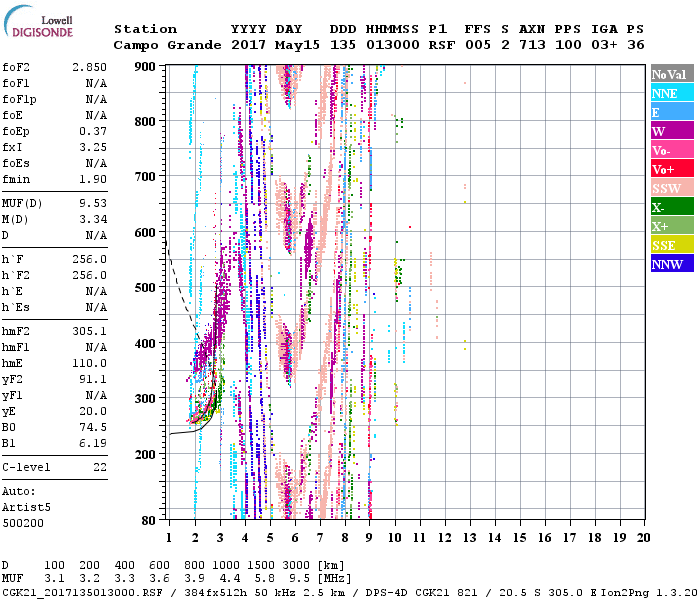This screenshot has height=600, width=700.
Task: Select the X- dark green legend swatch
Action: point(670,207)
